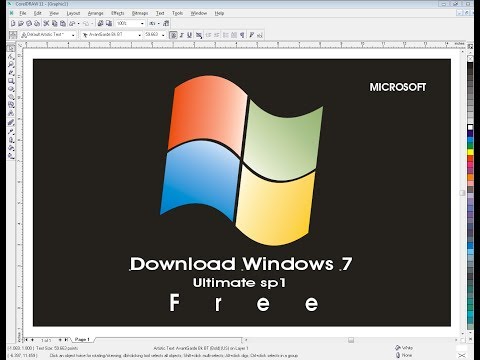Select the Page 1 tab
Viewport: 480px width, 360px height.
pyautogui.click(x=82, y=339)
